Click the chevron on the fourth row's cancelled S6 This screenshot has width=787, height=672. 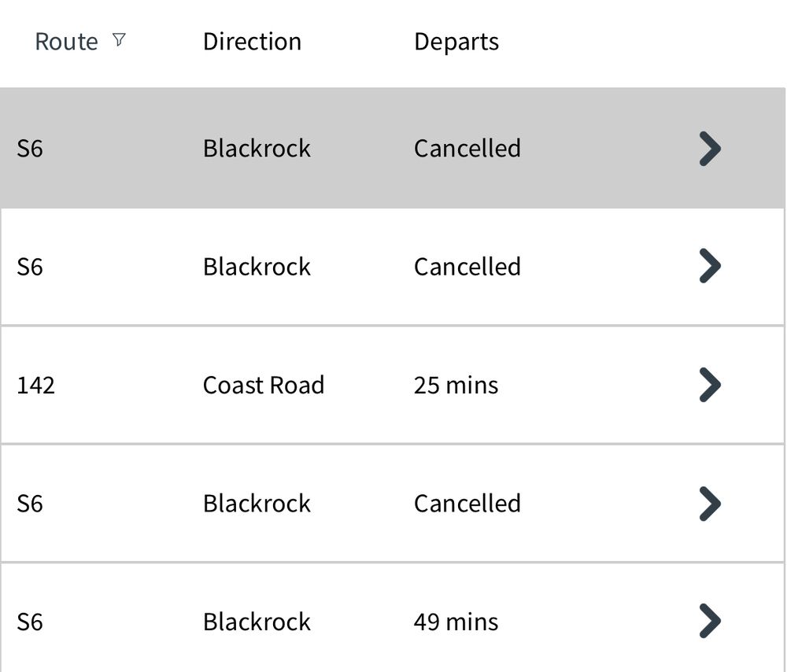click(709, 503)
